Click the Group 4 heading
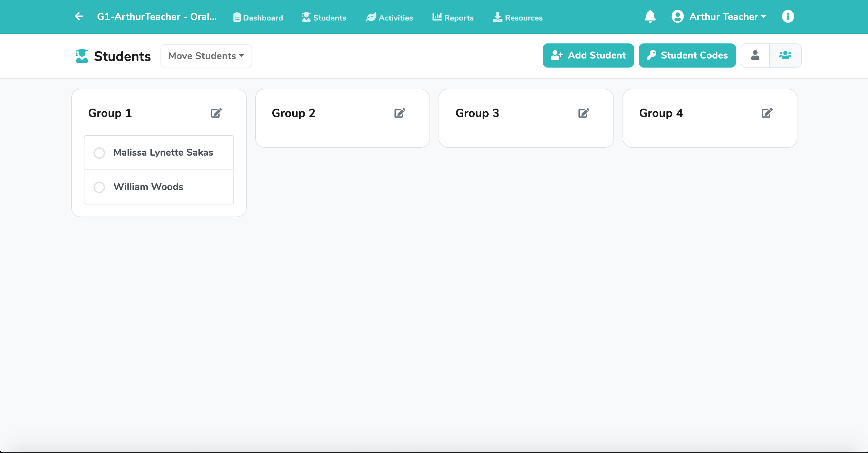 pos(661,113)
